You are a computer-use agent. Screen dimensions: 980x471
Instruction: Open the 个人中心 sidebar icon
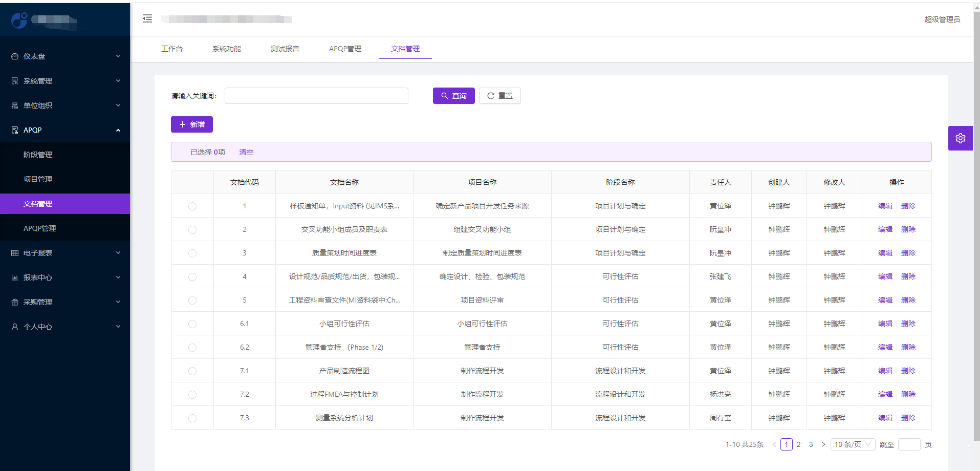(14, 326)
